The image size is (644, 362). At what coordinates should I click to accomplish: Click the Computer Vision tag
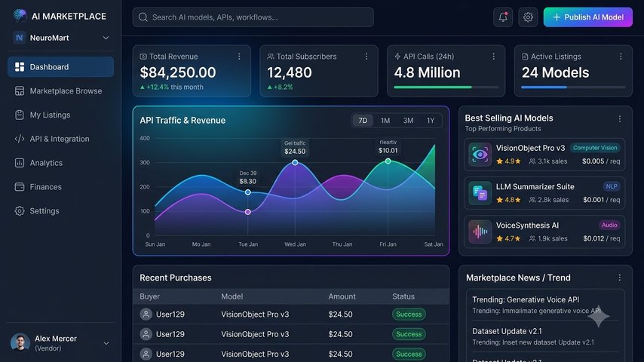coord(595,148)
